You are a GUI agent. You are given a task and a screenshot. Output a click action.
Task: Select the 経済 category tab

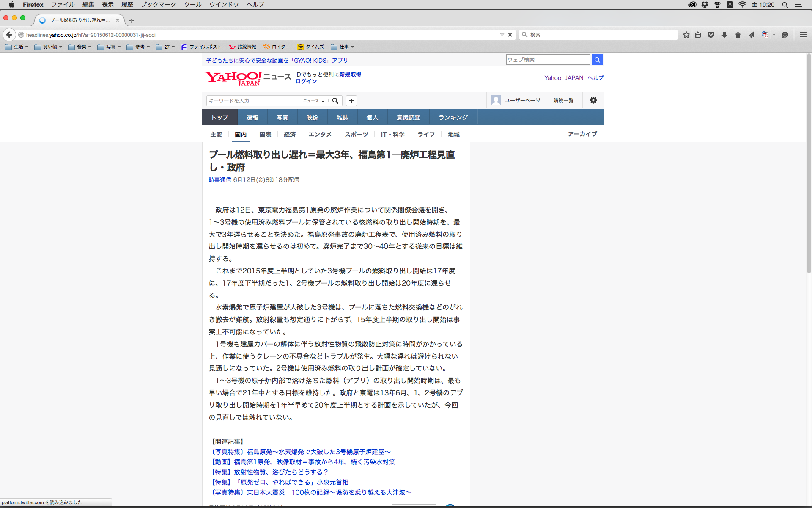(290, 134)
